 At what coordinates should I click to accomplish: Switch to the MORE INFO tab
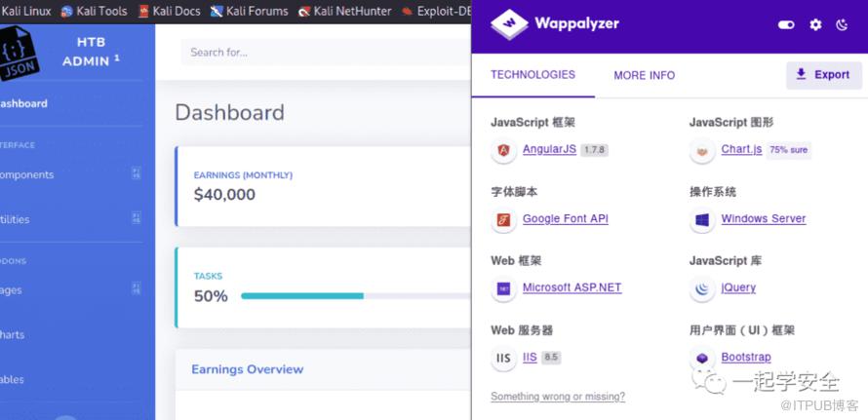click(645, 75)
